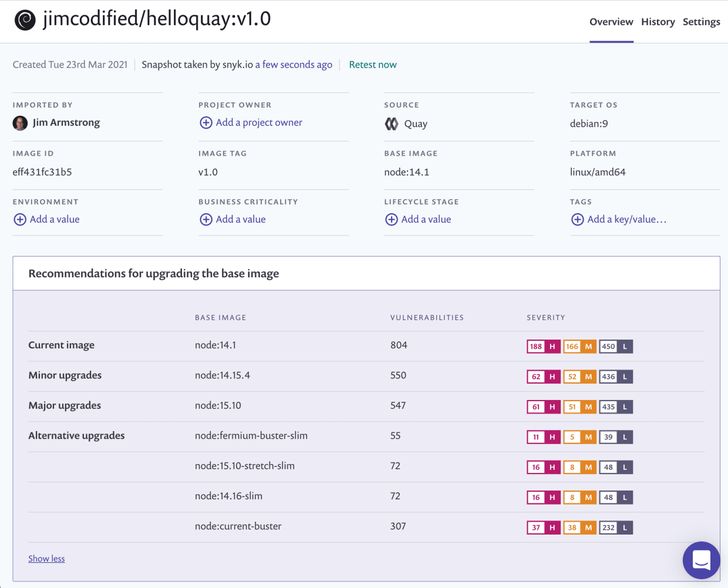Image resolution: width=728 pixels, height=588 pixels.
Task: Click the 51 medium badge for node:15.10
Action: 580,407
